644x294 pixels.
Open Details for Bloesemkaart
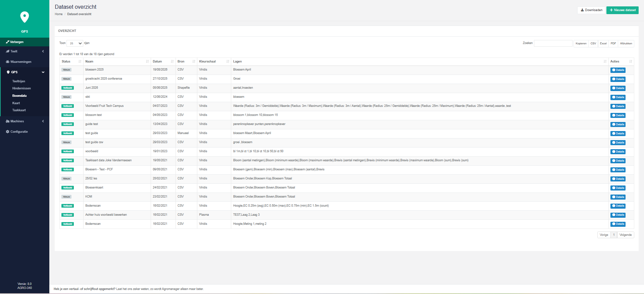click(618, 188)
